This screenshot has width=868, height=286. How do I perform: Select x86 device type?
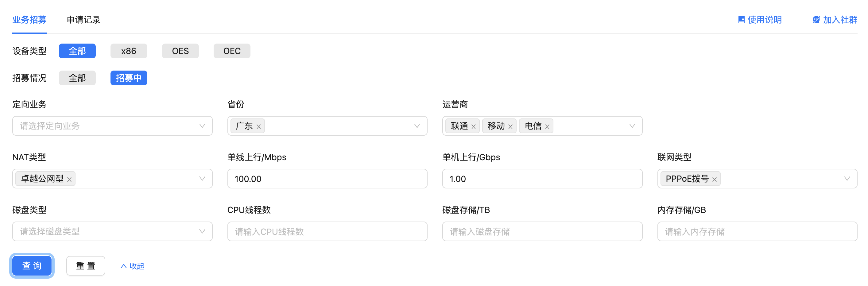pyautogui.click(x=129, y=51)
